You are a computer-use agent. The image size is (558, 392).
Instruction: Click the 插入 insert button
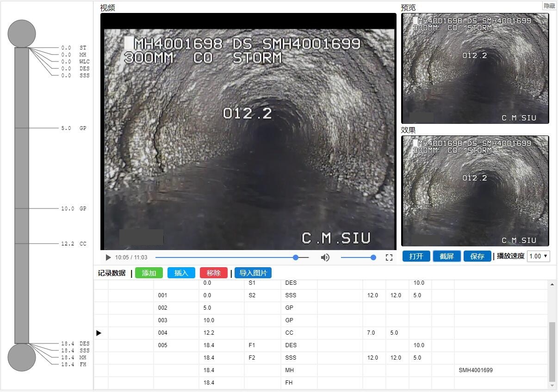click(x=181, y=273)
